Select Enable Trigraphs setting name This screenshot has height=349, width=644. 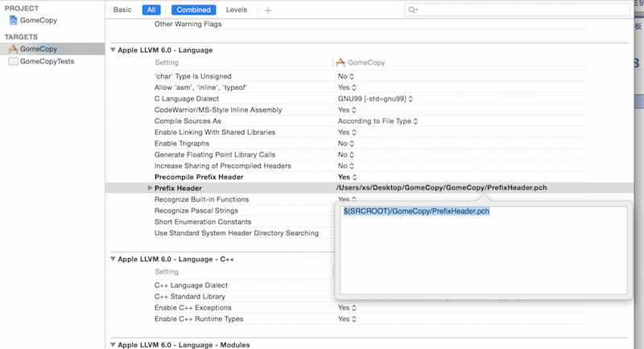coord(182,143)
